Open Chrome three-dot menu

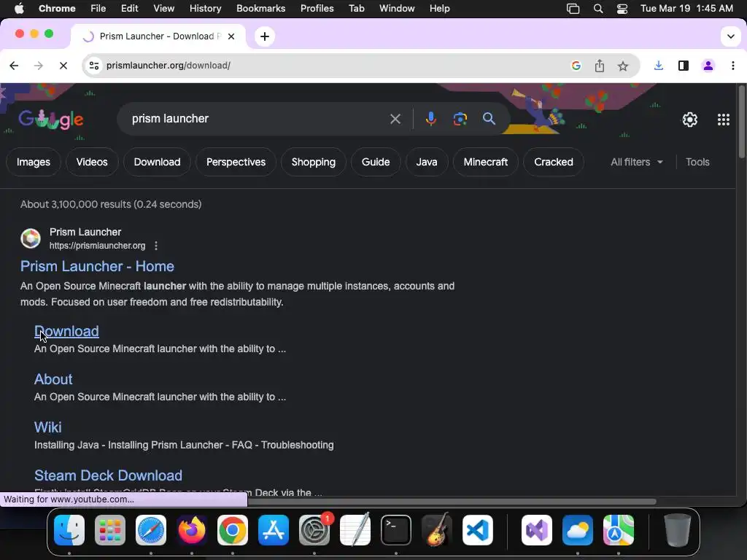732,66
